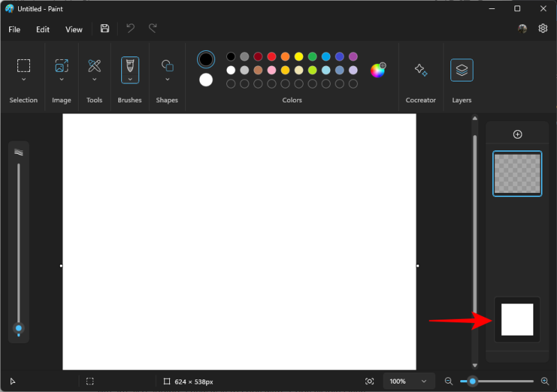Pick the pink swatch in second row
Viewport: 557px width, 392px height.
click(x=272, y=70)
